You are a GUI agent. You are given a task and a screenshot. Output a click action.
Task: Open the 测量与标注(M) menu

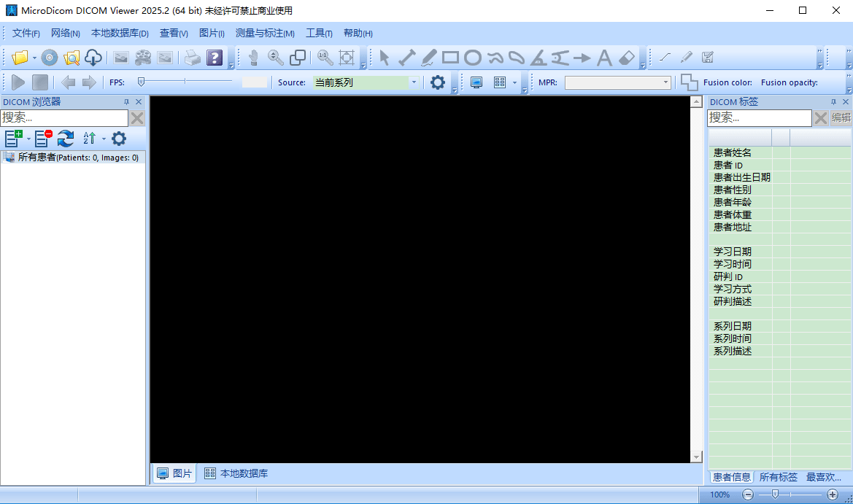[265, 33]
